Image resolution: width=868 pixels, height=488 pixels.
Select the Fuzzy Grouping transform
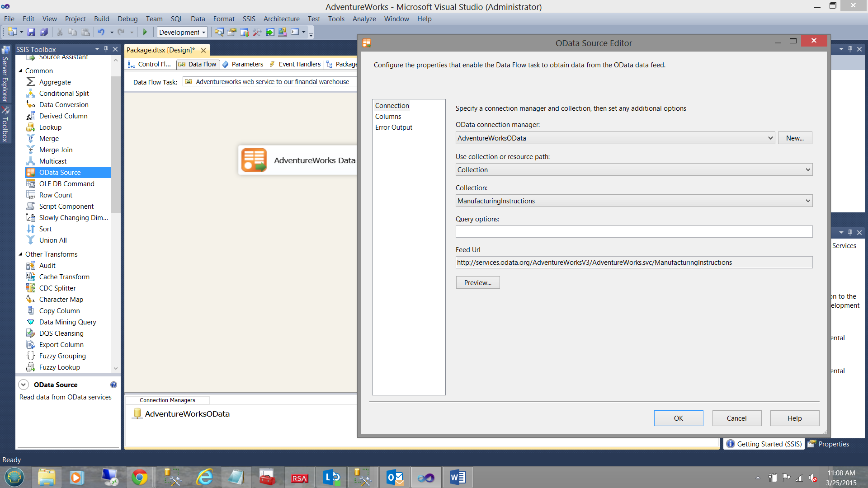click(62, 356)
